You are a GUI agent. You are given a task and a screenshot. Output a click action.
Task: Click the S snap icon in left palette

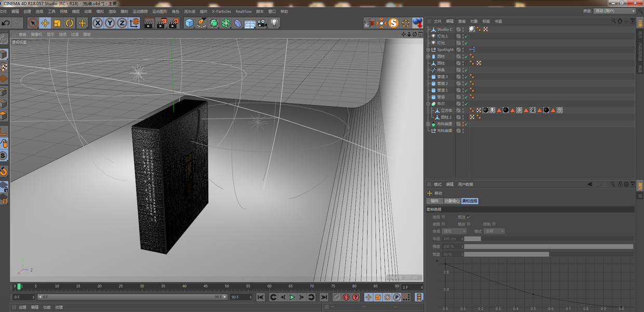(4, 155)
